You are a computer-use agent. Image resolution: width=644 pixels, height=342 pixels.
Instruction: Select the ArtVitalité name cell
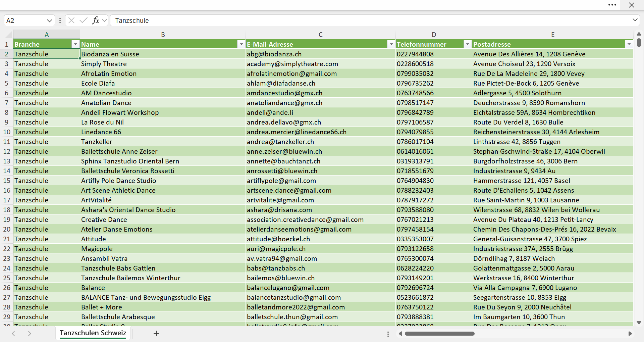point(163,200)
